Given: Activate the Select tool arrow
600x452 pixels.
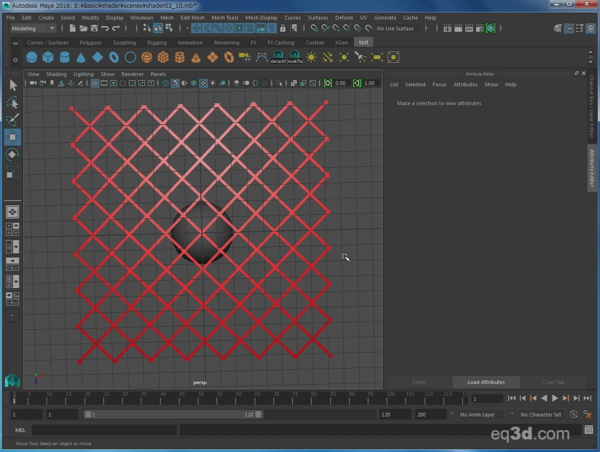Looking at the screenshot, I should point(12,86).
